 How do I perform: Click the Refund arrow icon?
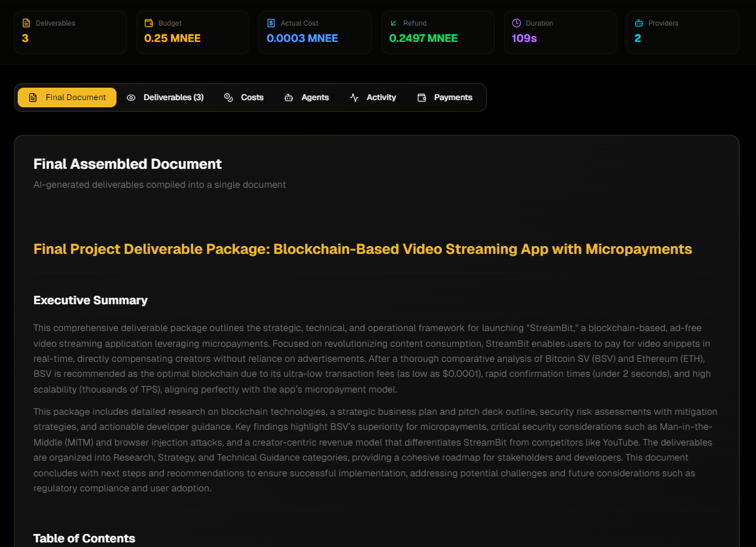(393, 23)
